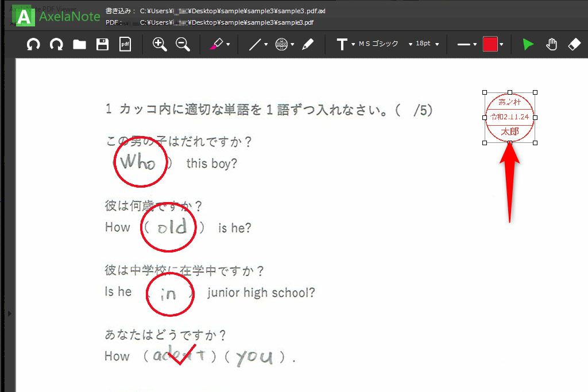This screenshot has height=392, width=588.
Task: Zoom in on the document
Action: point(160,44)
